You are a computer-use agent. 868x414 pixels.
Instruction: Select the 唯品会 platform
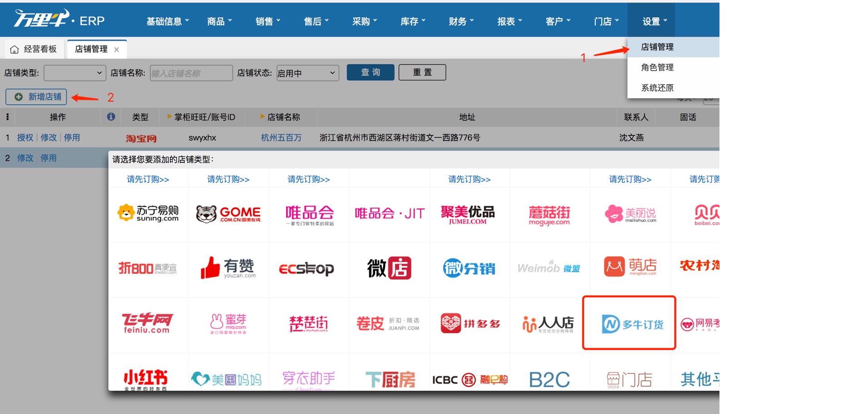tap(309, 214)
